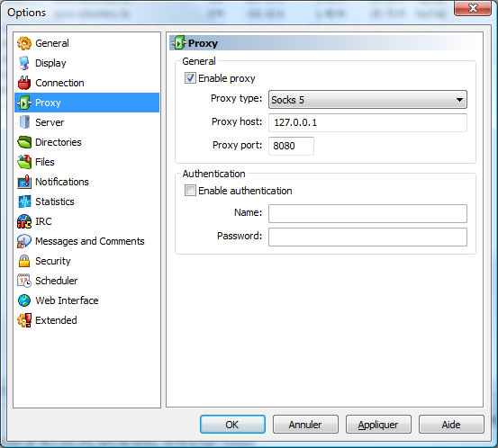Screen dimensions: 498x448
Task: Click the Proxy host input field
Action: point(367,122)
